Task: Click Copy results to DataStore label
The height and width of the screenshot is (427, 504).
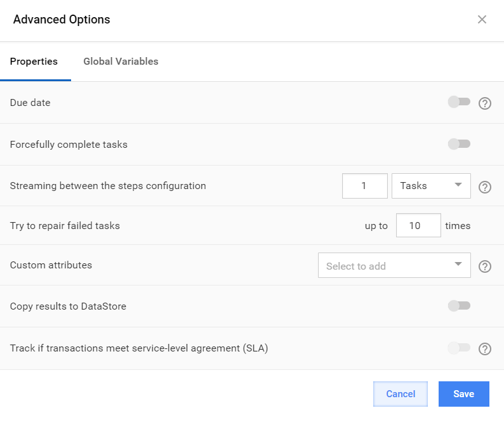Action: coord(68,306)
